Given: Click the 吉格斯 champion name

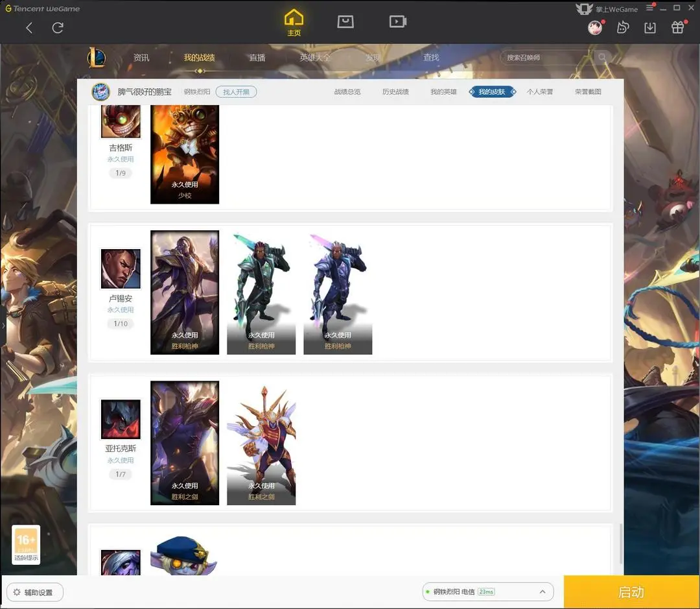Looking at the screenshot, I should click(x=121, y=148).
